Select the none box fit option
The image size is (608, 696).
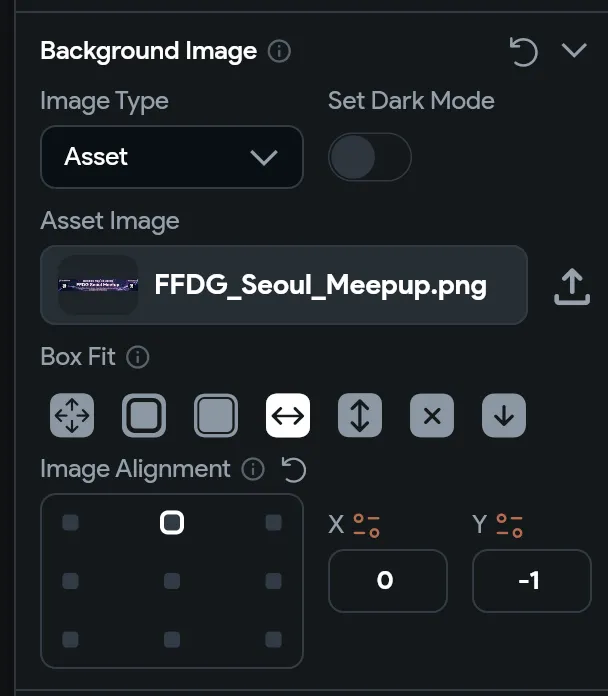pos(432,416)
